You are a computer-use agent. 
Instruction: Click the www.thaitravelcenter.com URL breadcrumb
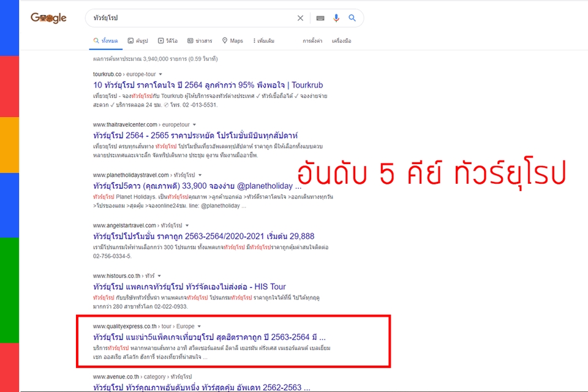click(141, 124)
